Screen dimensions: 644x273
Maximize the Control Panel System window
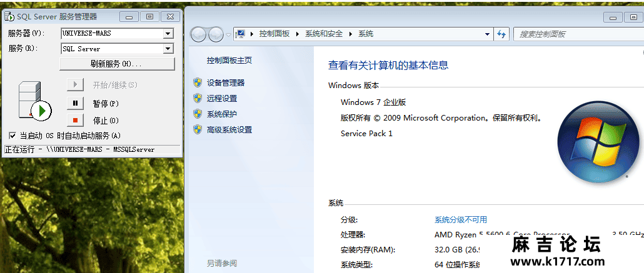[x=634, y=17]
